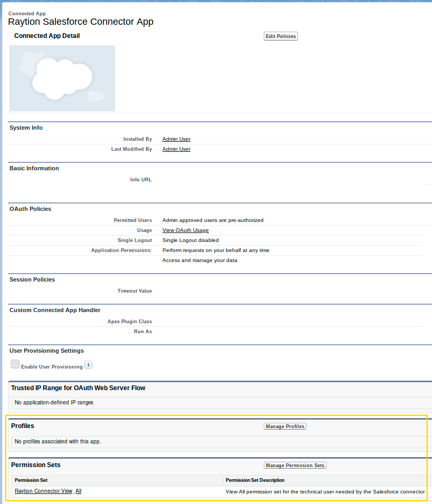Image resolution: width=432 pixels, height=504 pixels.
Task: Click the Enable User Provisioning label
Action: (x=52, y=367)
